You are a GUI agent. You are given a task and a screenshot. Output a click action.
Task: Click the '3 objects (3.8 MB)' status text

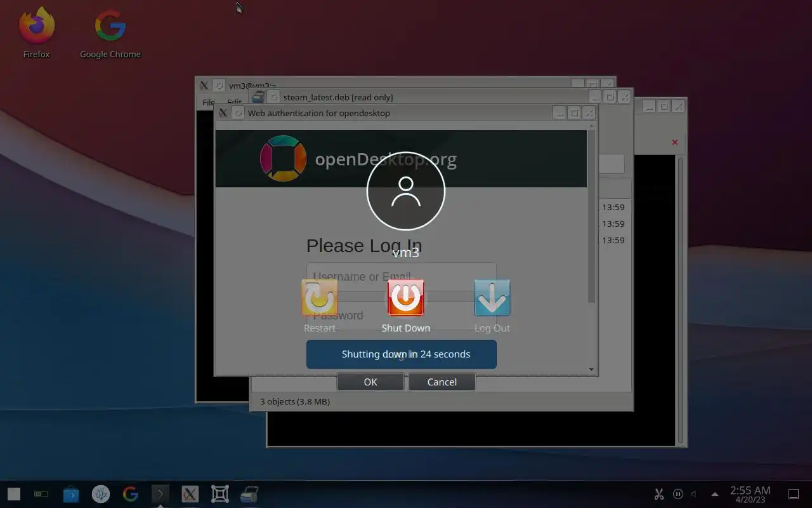[x=295, y=401]
